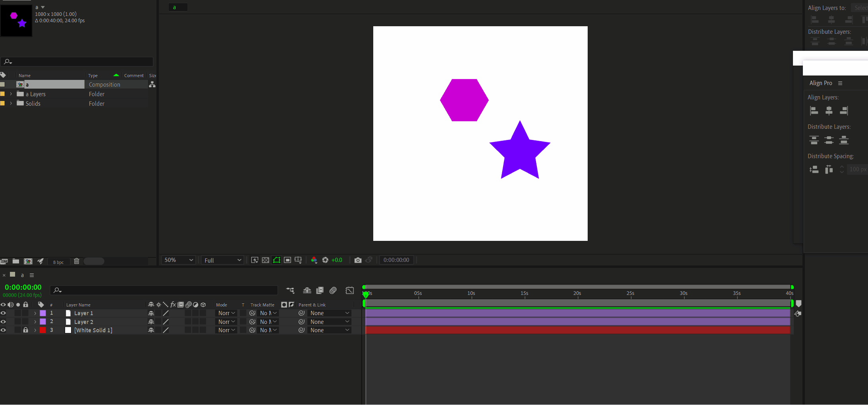Click the timeline layer search field
The image size is (868, 405).
point(164,290)
